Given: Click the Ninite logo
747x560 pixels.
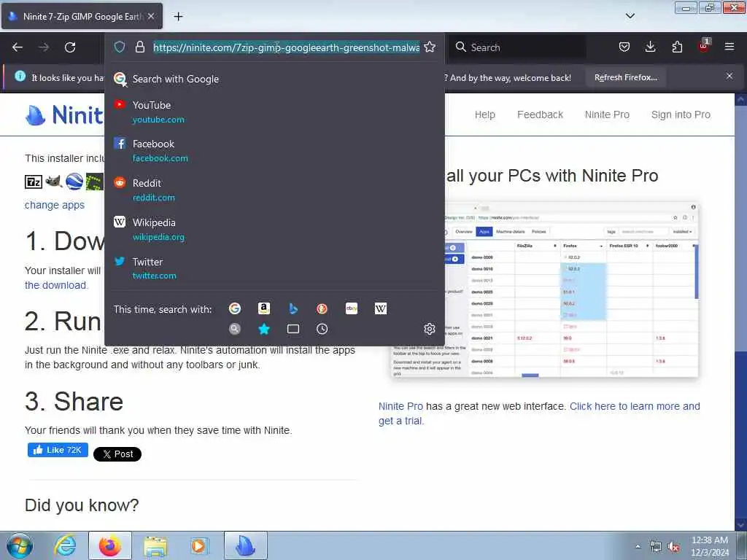Looking at the screenshot, I should pyautogui.click(x=64, y=114).
